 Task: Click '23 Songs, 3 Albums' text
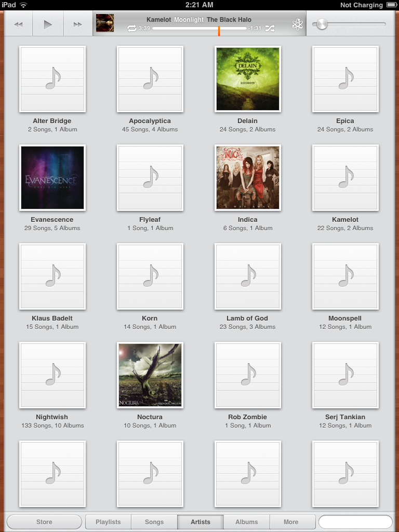point(247,327)
